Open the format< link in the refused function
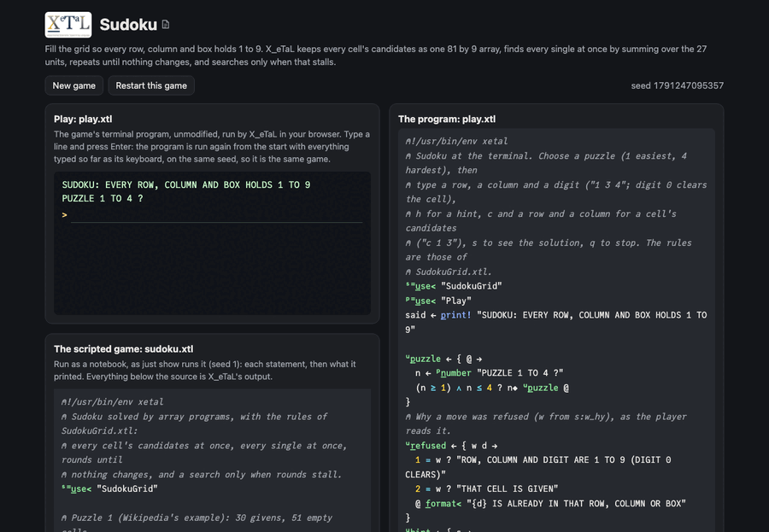This screenshot has height=532, width=769. pyautogui.click(x=443, y=504)
